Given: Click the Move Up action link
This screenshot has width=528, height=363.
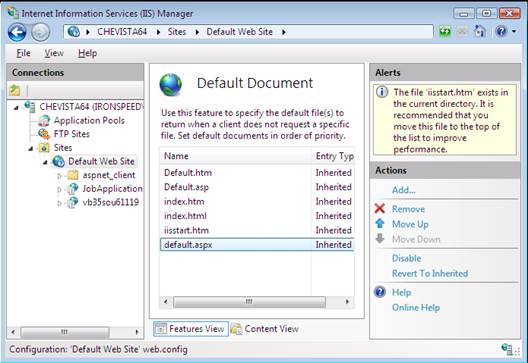Looking at the screenshot, I should pos(410,224).
